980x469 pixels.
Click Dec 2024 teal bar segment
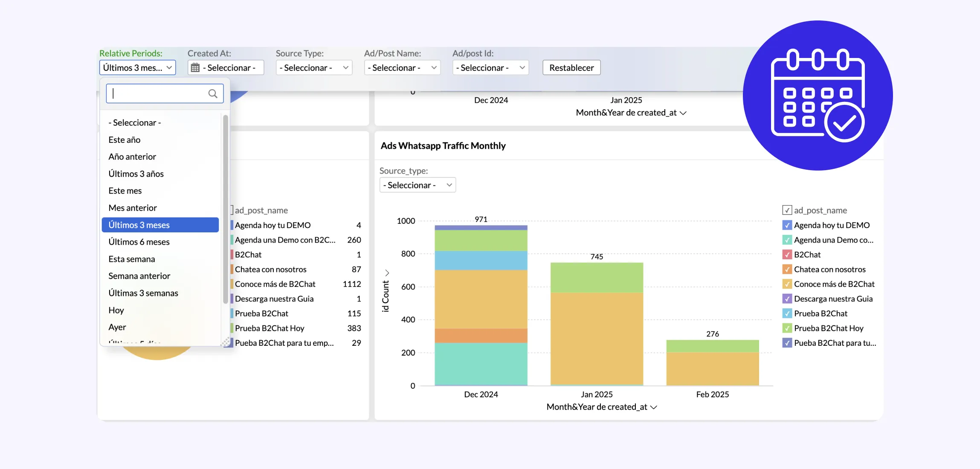pyautogui.click(x=481, y=364)
